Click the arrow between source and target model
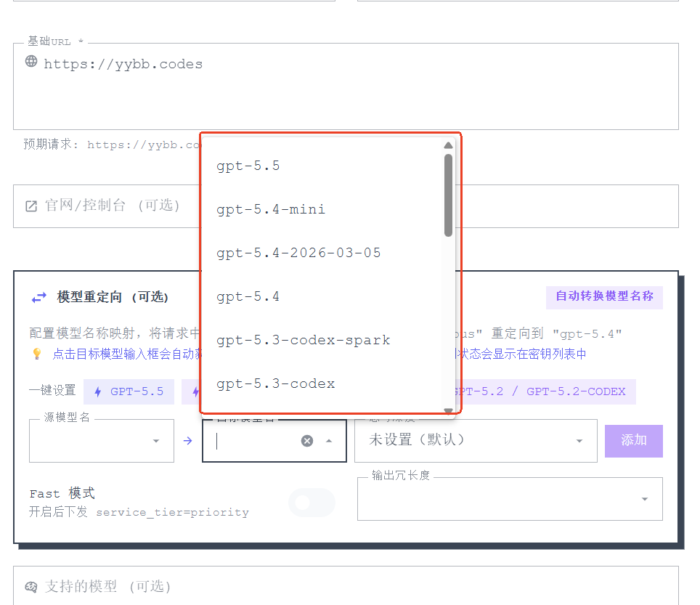The image size is (700, 605). (x=188, y=441)
